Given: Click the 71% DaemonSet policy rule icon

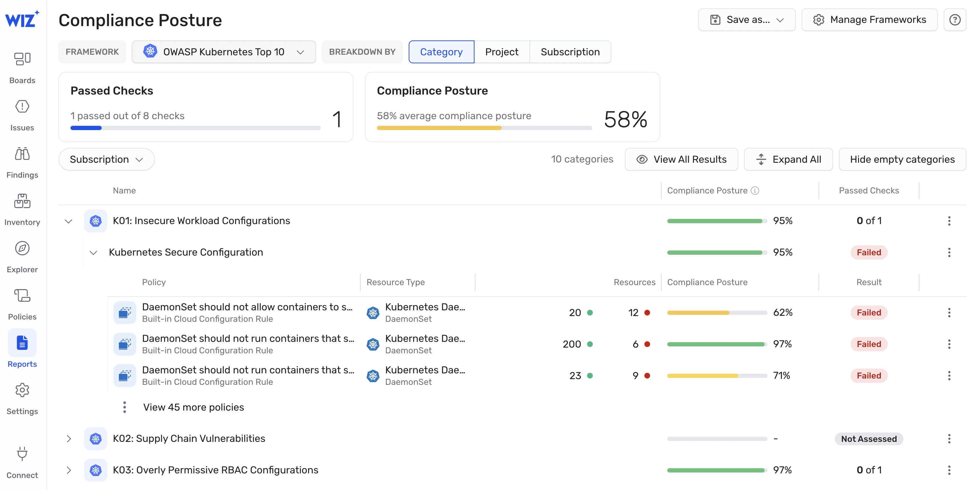Looking at the screenshot, I should (x=125, y=376).
